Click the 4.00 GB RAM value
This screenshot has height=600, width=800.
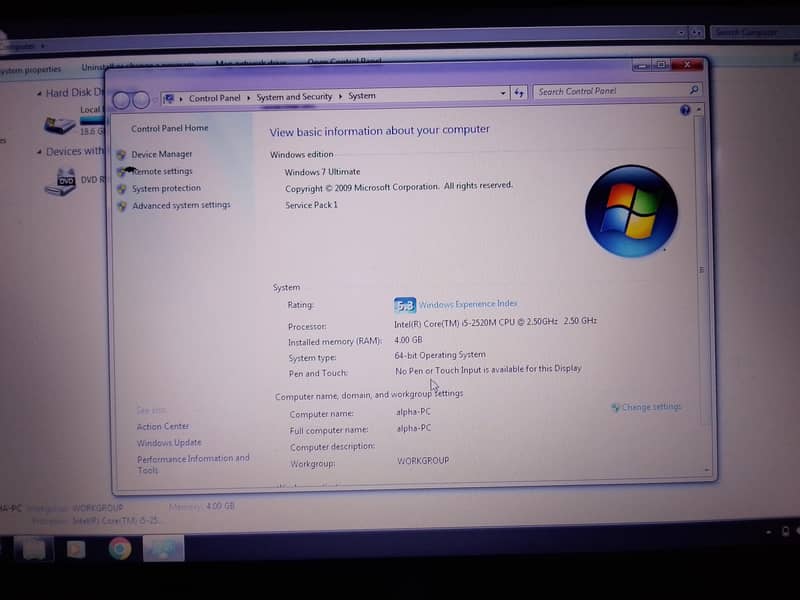tap(408, 340)
